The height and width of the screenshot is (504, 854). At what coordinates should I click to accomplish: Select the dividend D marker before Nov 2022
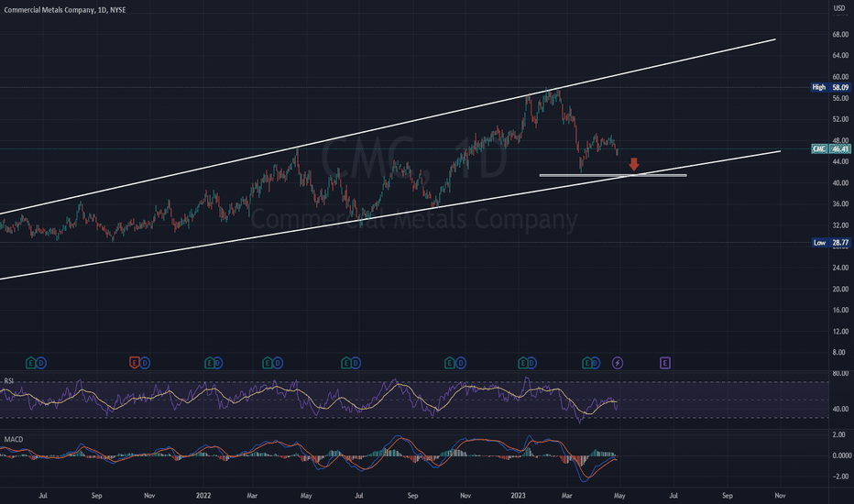coord(461,363)
